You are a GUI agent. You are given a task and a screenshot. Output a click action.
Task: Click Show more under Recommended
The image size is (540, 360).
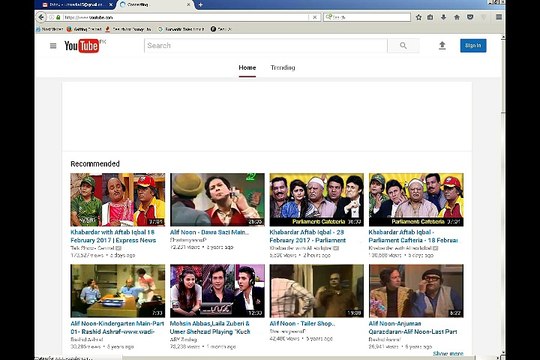(448, 354)
